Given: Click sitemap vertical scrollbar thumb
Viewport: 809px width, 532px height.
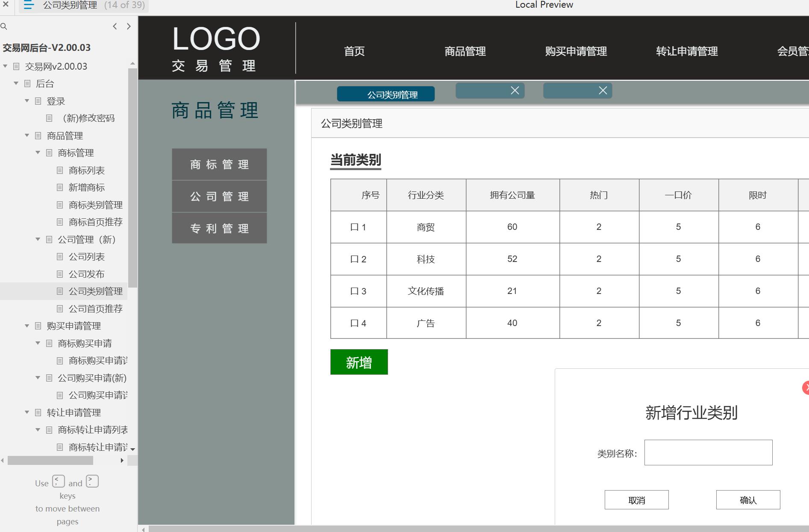Looking at the screenshot, I should (132, 177).
